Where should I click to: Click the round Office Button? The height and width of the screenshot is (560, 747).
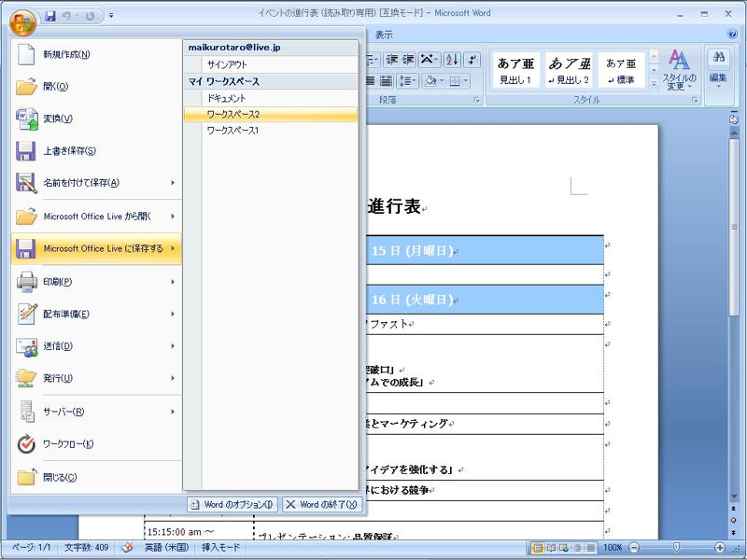(22, 21)
